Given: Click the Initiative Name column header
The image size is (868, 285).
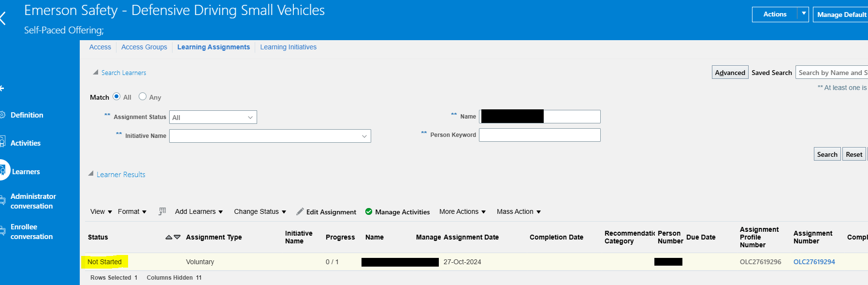Looking at the screenshot, I should tap(299, 237).
